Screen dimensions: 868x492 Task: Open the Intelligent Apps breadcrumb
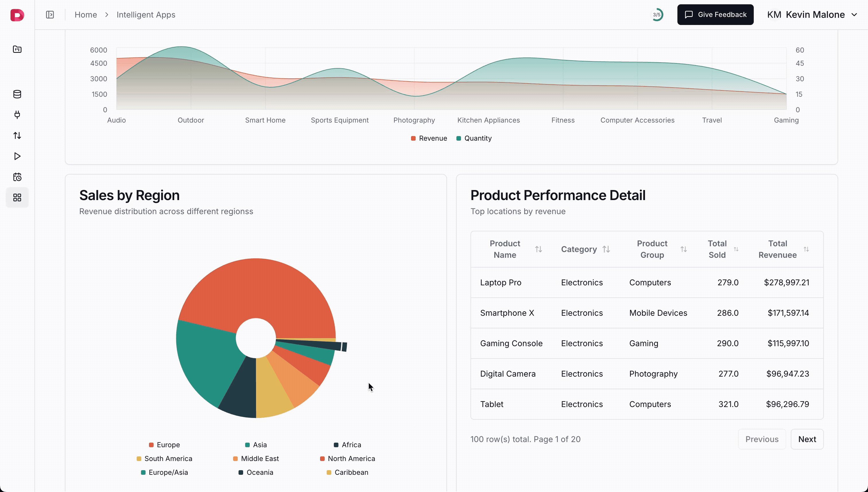146,15
